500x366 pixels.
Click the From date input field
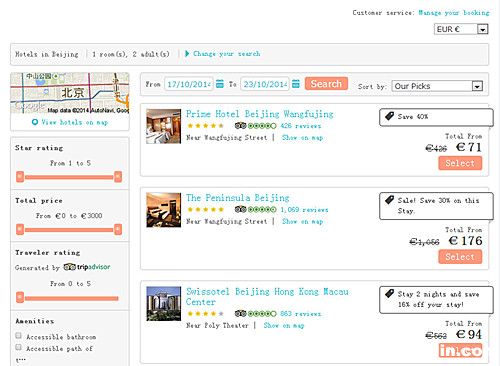click(189, 84)
